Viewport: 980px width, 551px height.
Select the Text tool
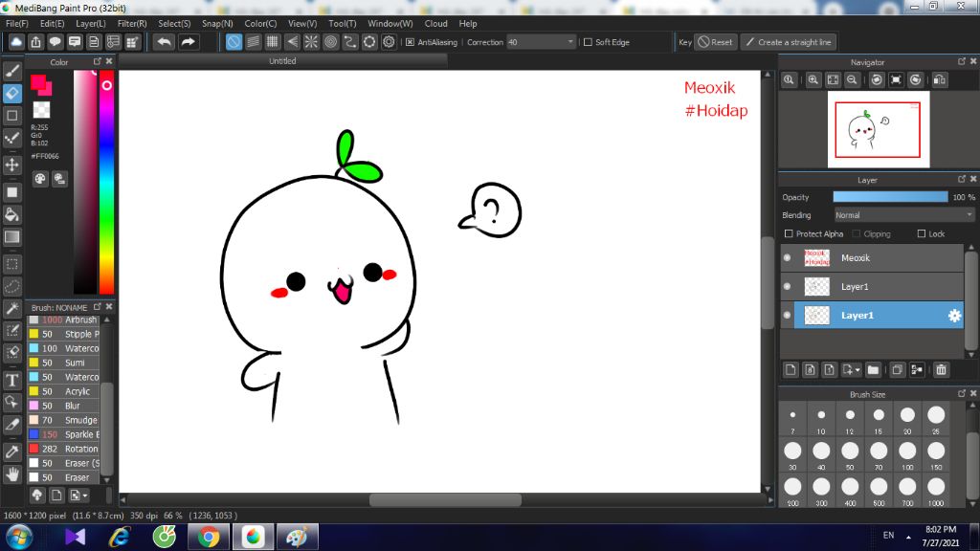11,380
